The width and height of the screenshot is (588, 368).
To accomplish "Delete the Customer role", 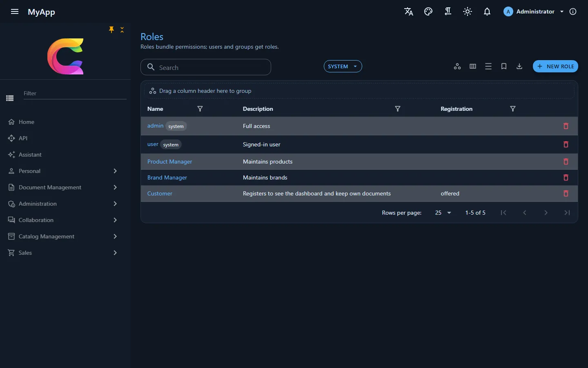I will click(566, 193).
